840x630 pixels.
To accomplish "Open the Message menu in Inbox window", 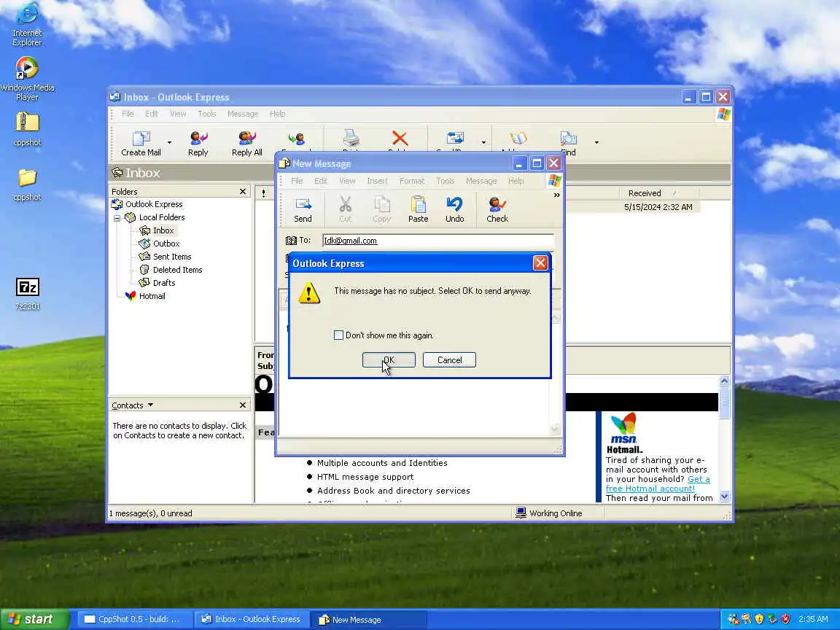I will (x=243, y=114).
